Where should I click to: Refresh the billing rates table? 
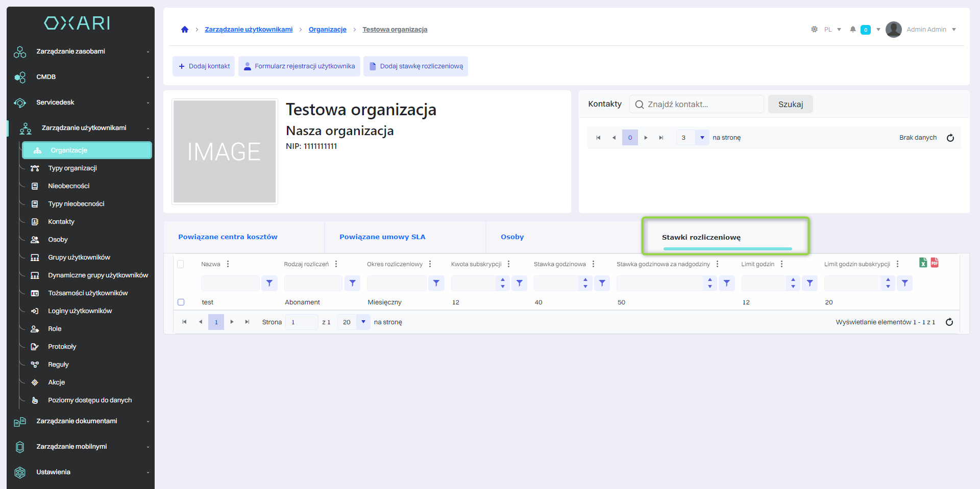[949, 322]
